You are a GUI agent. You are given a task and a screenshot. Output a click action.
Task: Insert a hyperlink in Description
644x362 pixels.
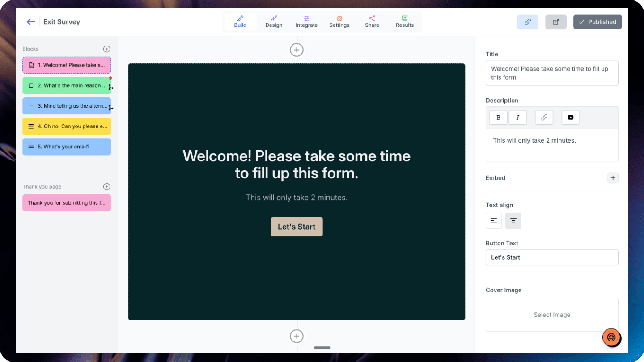[544, 118]
